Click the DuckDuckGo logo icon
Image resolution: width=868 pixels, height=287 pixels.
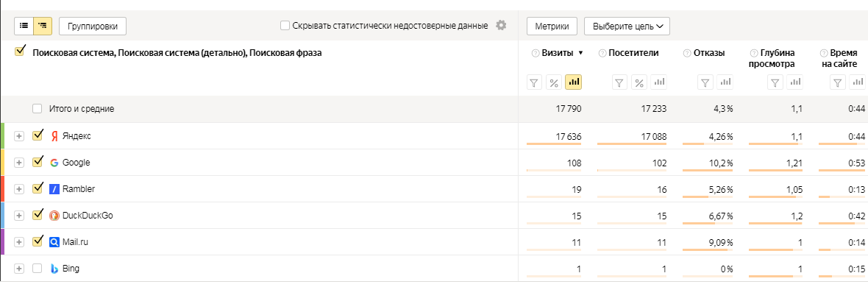(54, 216)
